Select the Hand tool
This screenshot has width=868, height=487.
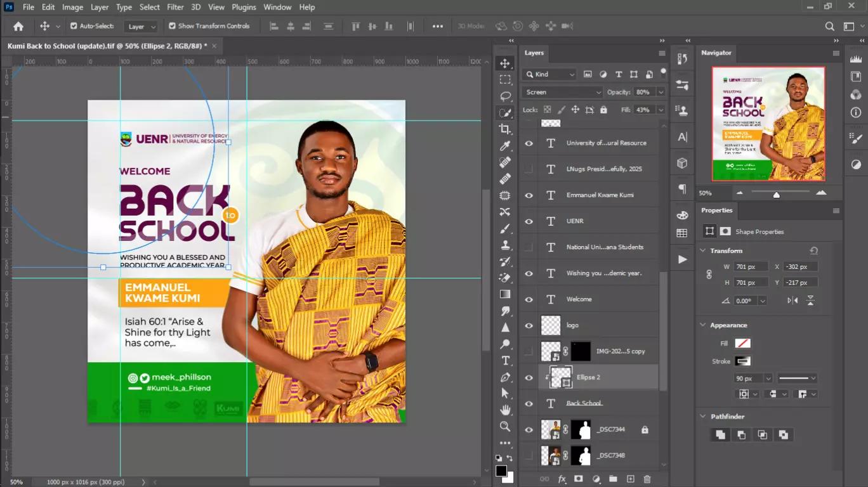pos(505,410)
